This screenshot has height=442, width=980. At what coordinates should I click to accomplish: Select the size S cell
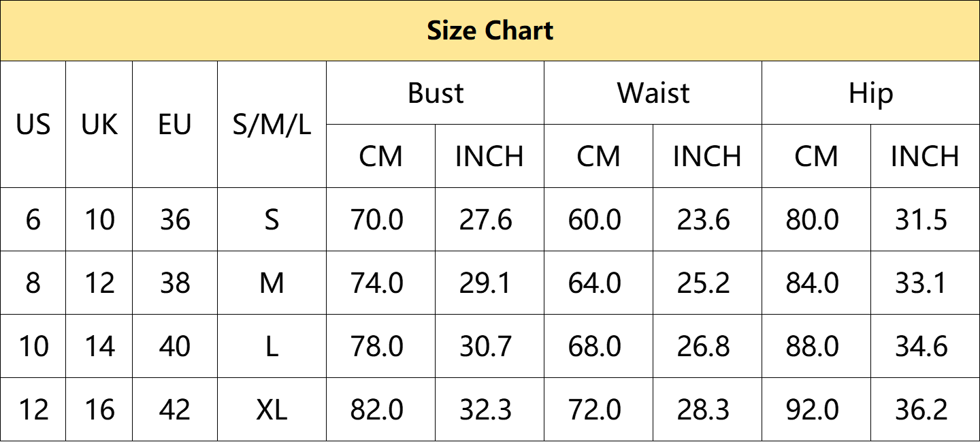click(272, 219)
